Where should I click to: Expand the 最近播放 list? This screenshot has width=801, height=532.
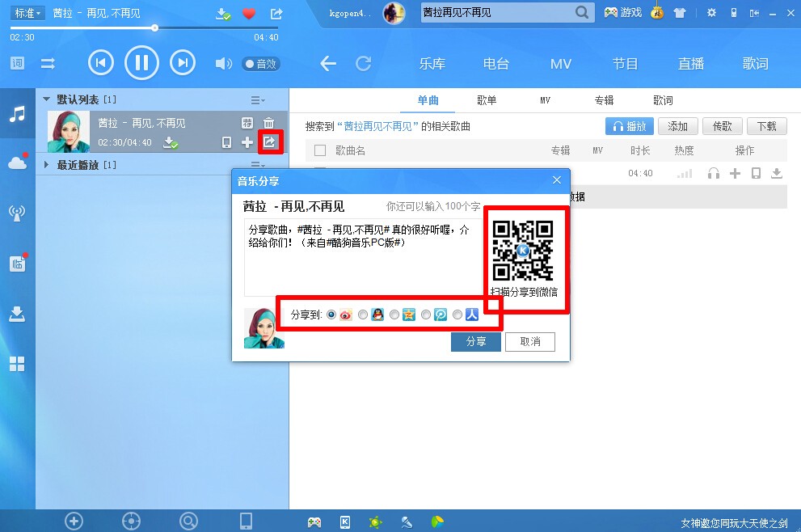[x=47, y=165]
